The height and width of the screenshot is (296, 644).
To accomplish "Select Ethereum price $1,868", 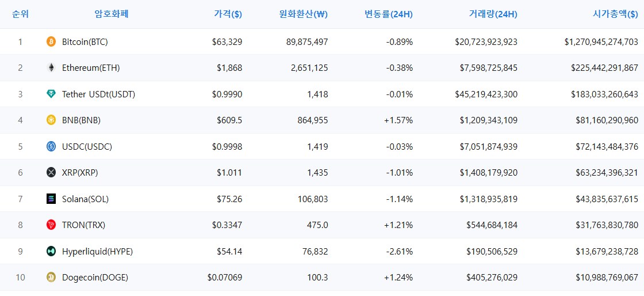I will click(229, 68).
